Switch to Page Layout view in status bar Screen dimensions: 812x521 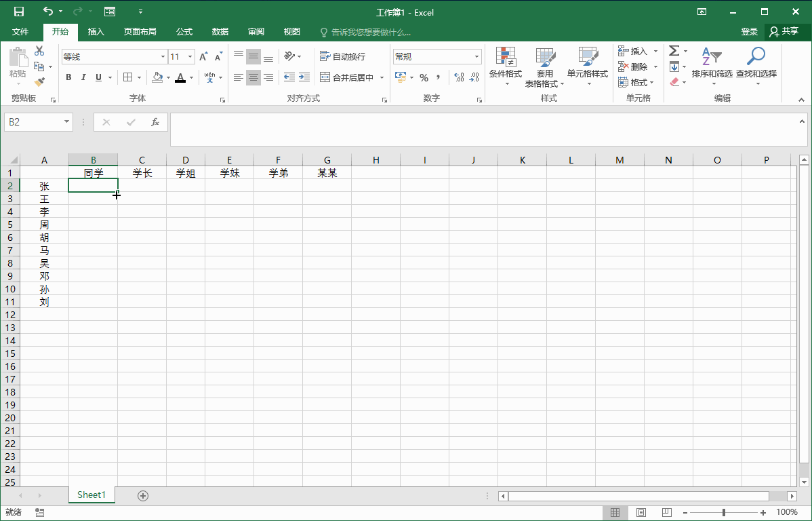(641, 512)
